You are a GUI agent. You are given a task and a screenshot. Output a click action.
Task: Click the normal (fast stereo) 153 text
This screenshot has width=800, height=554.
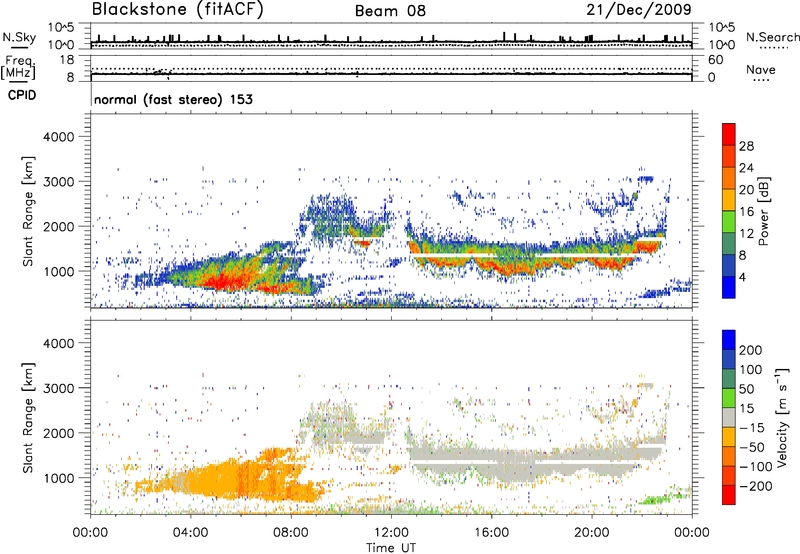(x=173, y=99)
